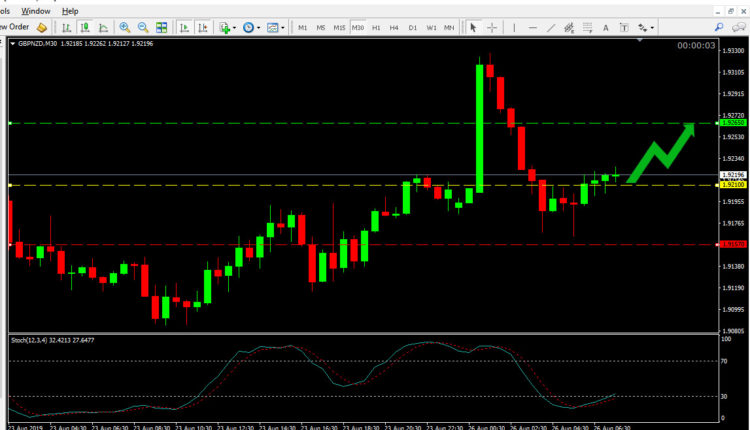Select the Fibonacci Retracement tool
Image resolution: width=750 pixels, height=430 pixels.
(587, 28)
